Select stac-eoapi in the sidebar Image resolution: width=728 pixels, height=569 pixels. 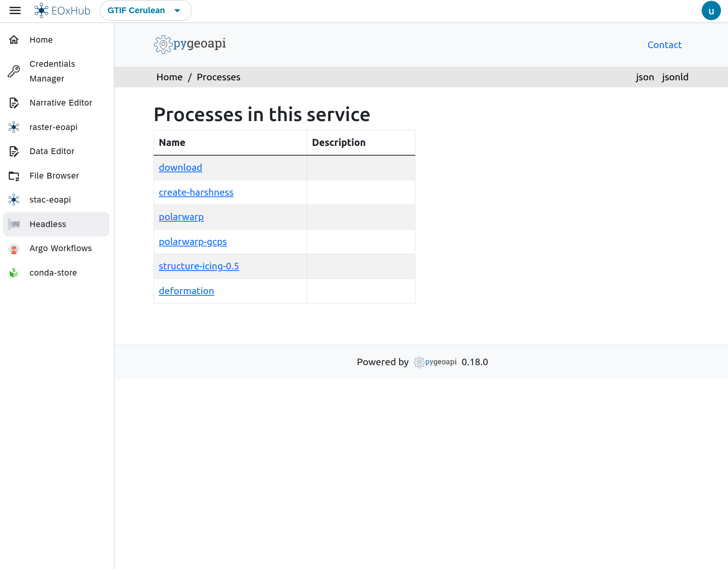pyautogui.click(x=50, y=200)
